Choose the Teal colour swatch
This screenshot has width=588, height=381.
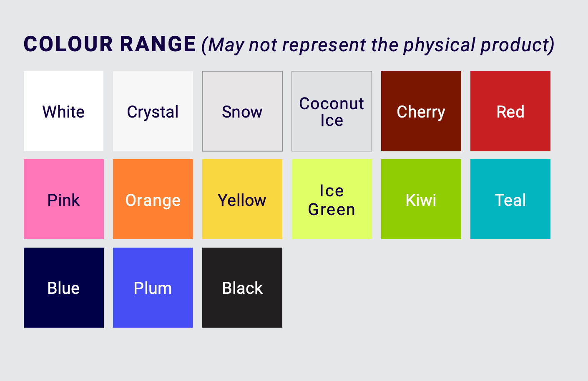click(x=510, y=199)
